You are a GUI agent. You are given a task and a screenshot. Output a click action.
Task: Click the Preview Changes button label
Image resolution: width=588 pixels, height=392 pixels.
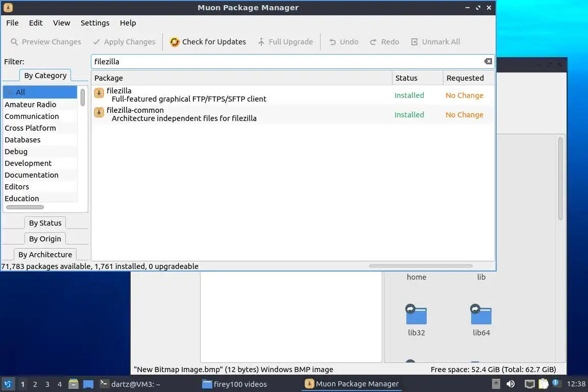pyautogui.click(x=52, y=42)
